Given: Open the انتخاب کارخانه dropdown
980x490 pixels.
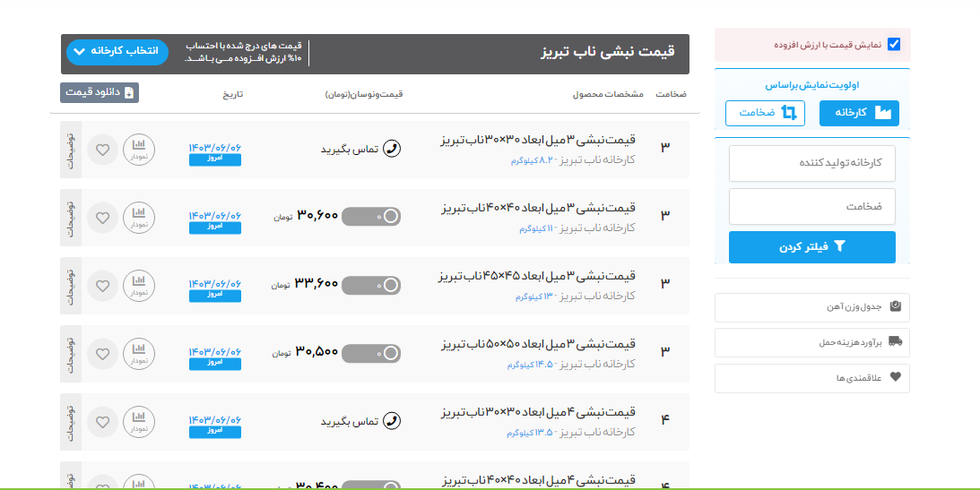Looking at the screenshot, I should 117,51.
